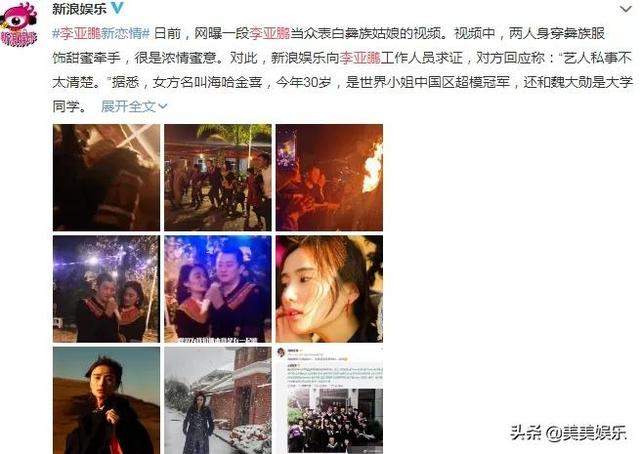The height and width of the screenshot is (454, 640).
Task: Open the crowd dancing courtyard photo
Action: [218, 178]
